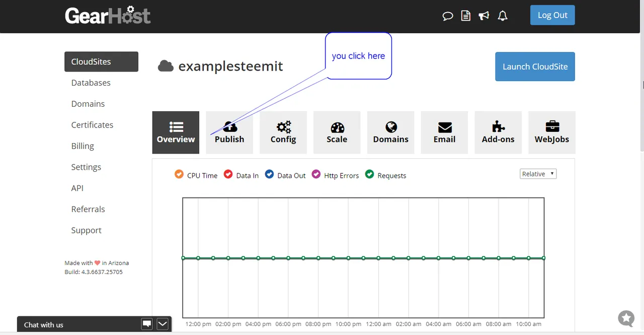Click the Log Out button
Screen dimensions: 644x335
click(x=552, y=15)
